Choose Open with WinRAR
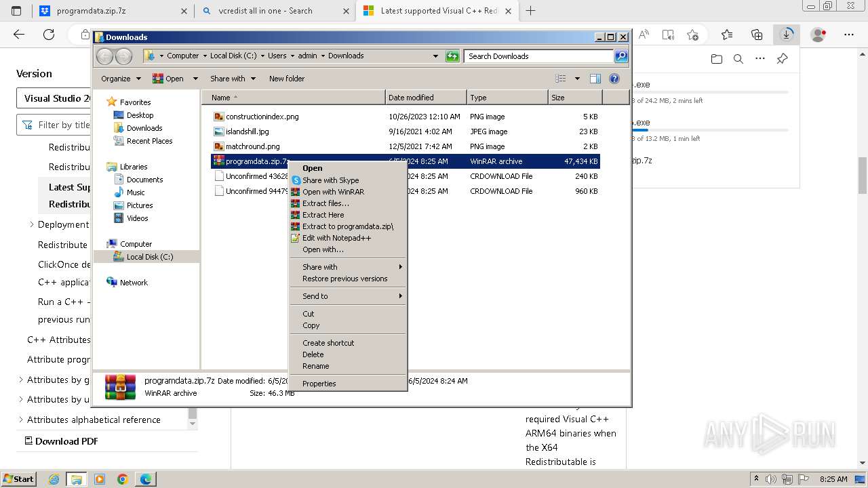Screen dimensions: 868x488 (x=347, y=192)
